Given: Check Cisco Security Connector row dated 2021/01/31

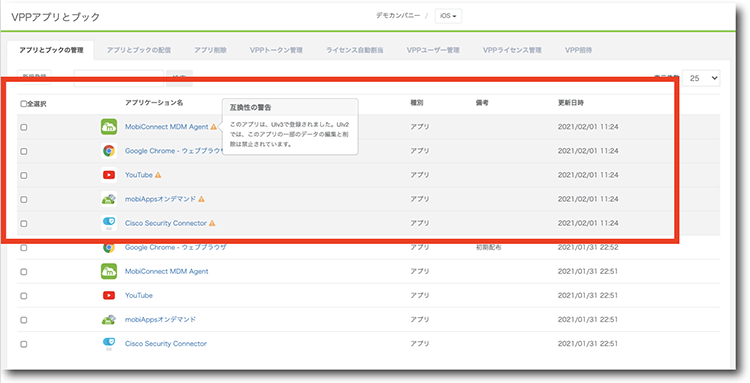Looking at the screenshot, I should [x=24, y=344].
